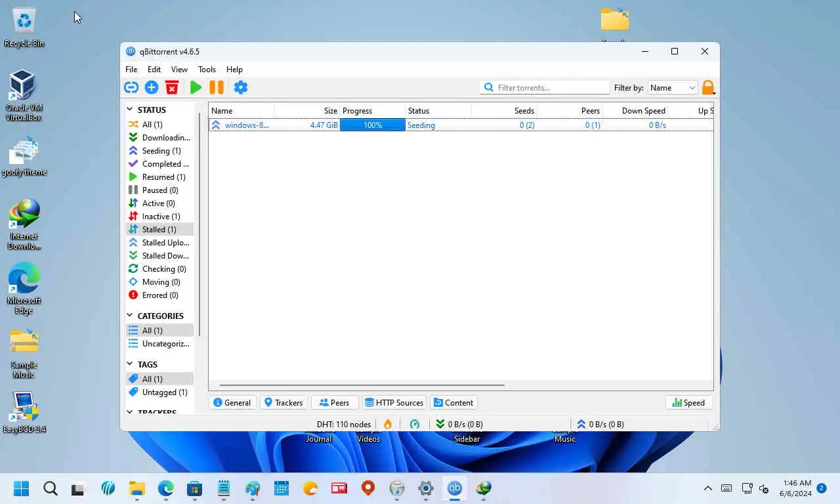Open the Tools menu
The width and height of the screenshot is (840, 504).
[x=207, y=69]
